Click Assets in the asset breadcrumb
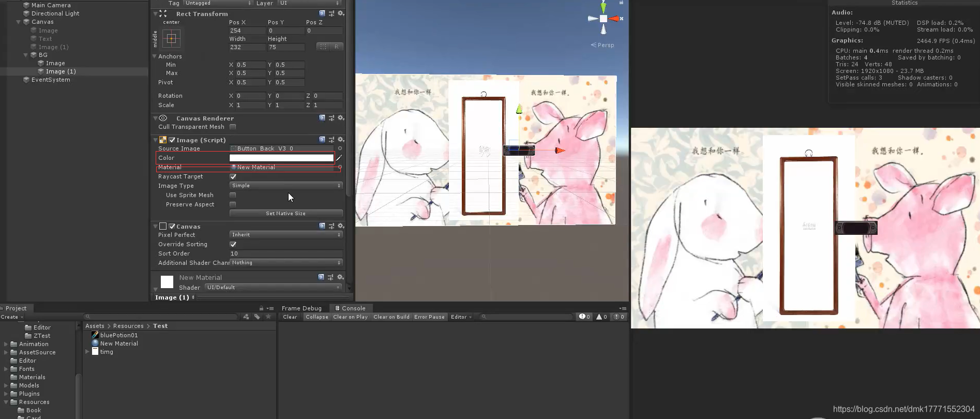980x419 pixels. 95,326
